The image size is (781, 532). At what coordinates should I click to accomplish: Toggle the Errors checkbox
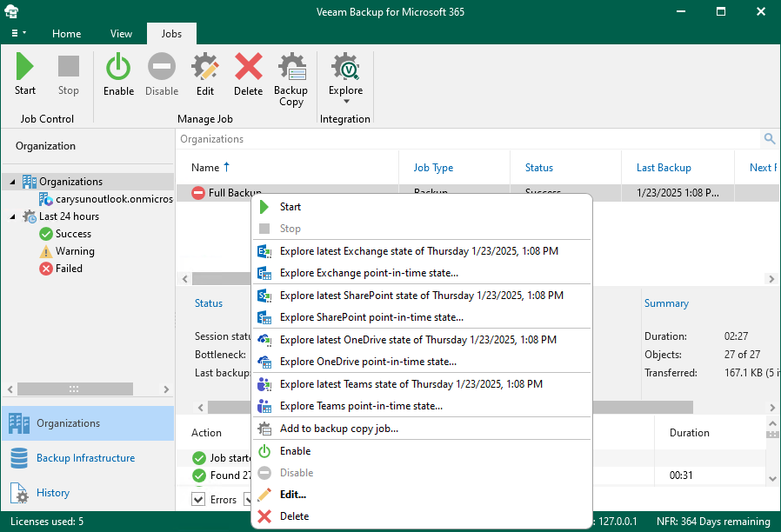(198, 499)
